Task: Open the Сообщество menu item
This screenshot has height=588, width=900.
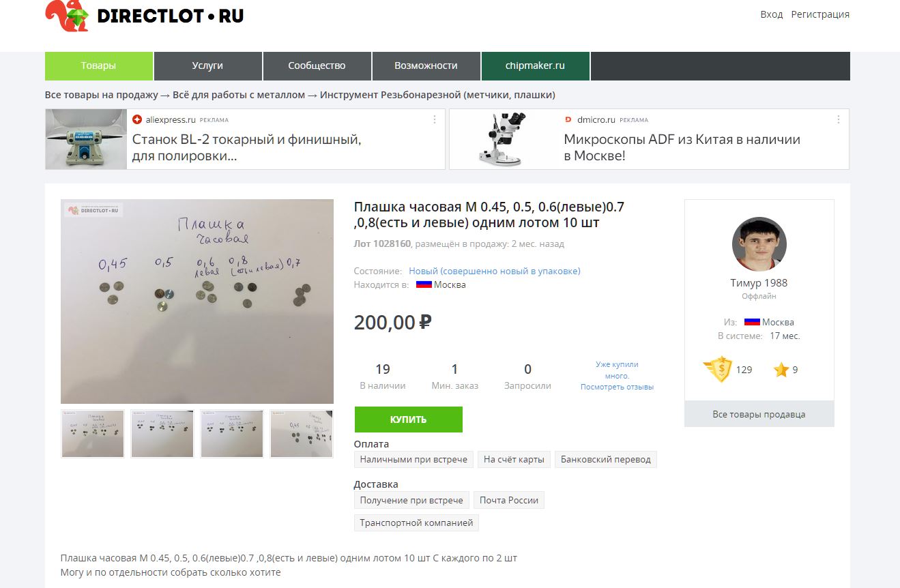Action: (x=317, y=66)
